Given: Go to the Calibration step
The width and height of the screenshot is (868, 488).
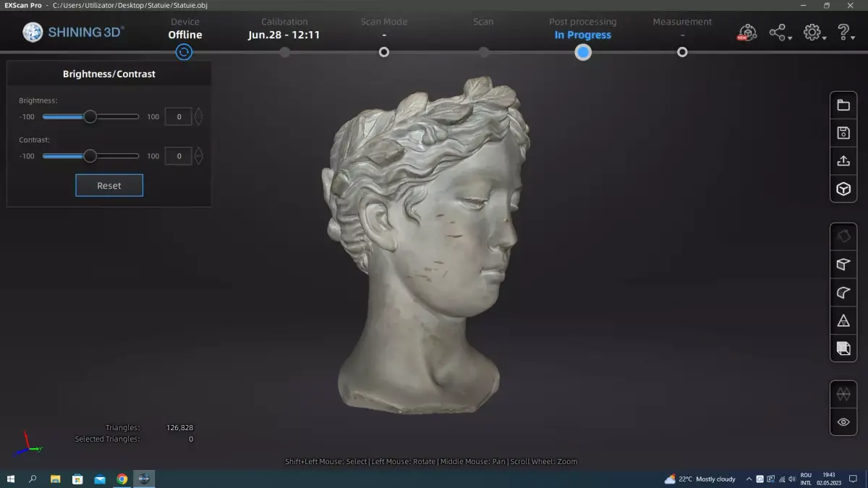Looking at the screenshot, I should pos(284,29).
